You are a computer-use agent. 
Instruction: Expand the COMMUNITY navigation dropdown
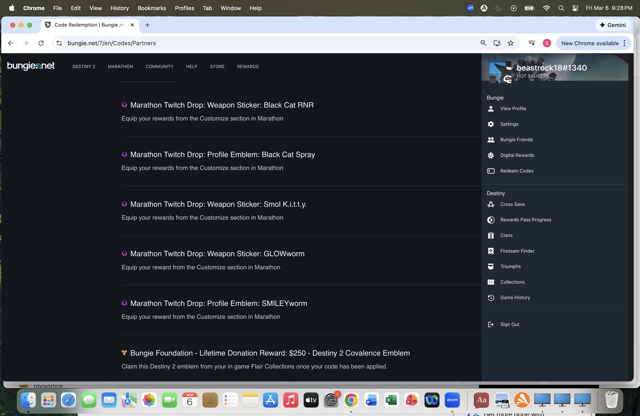pyautogui.click(x=159, y=67)
